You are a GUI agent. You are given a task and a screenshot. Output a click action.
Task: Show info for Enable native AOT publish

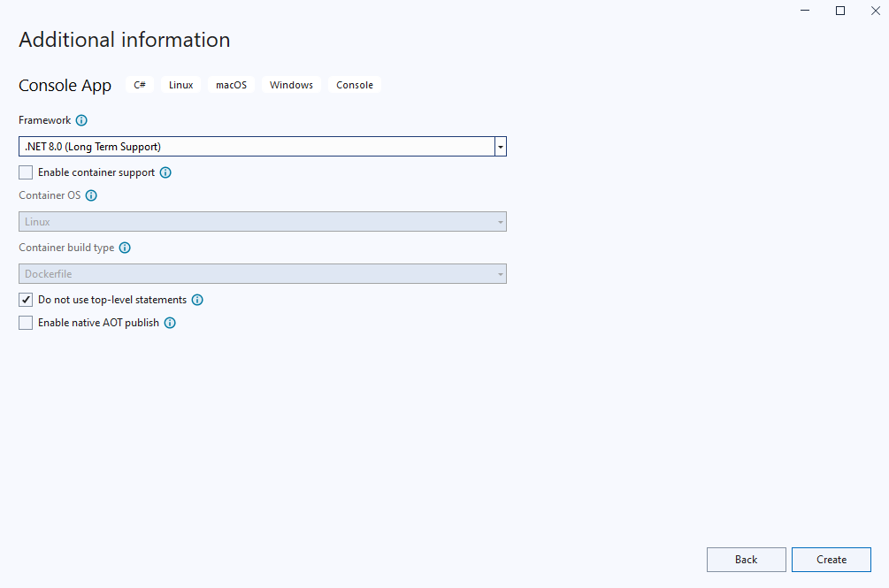coord(170,323)
